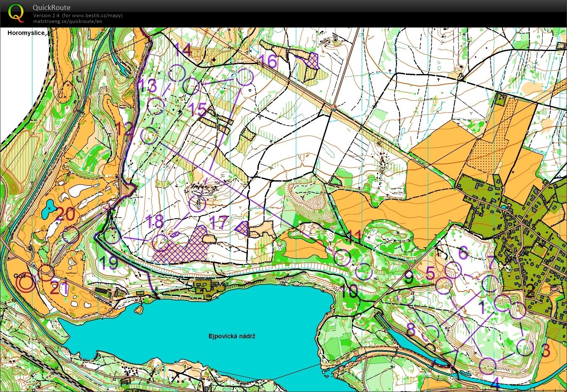
Task: Click control circle number 20
Action: click(x=71, y=235)
